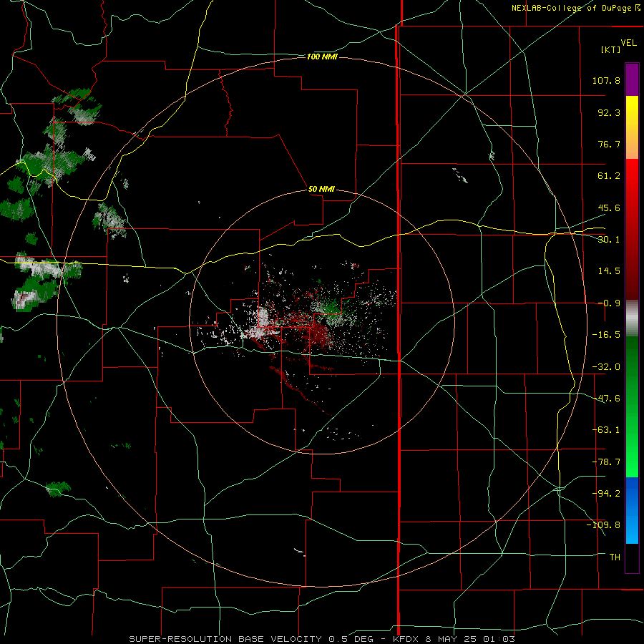Click the 92.3 velocity scale value

pyautogui.click(x=609, y=112)
